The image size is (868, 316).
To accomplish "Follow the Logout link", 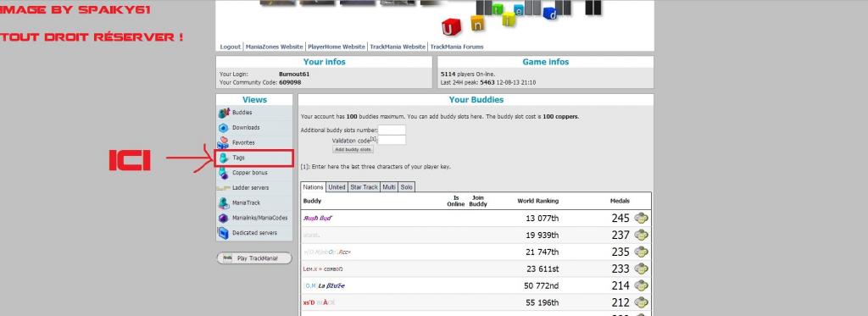I will click(x=231, y=47).
